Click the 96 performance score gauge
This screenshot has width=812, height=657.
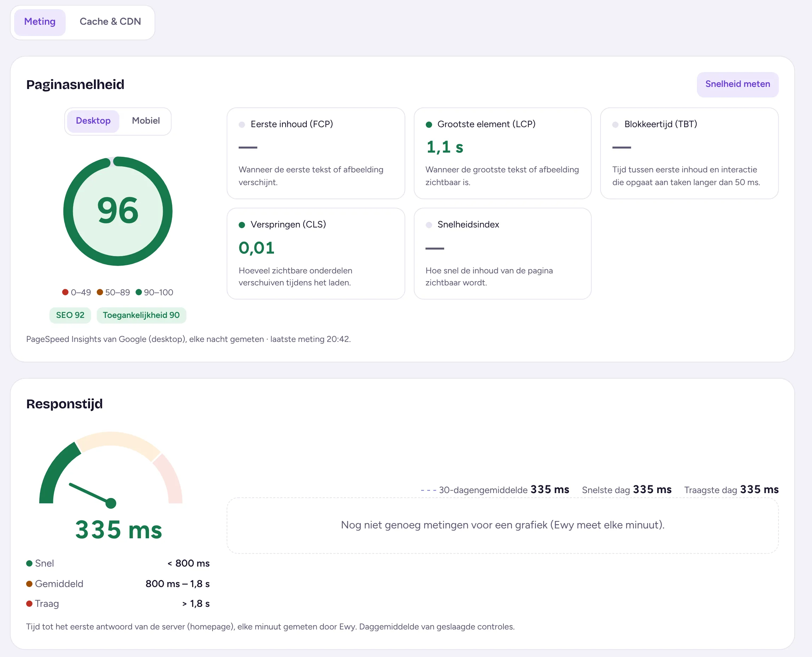click(118, 211)
